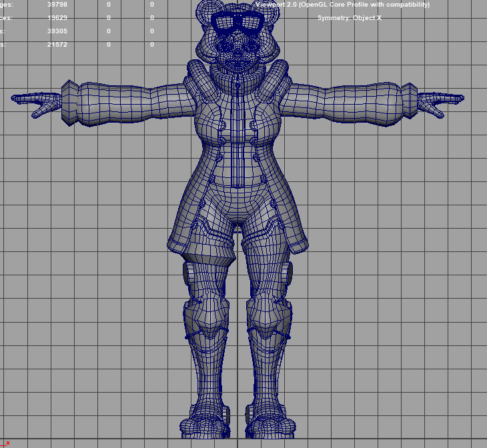This screenshot has height=448, width=487.
Task: Select the character's hand on the screen-right side
Action: [x=440, y=103]
